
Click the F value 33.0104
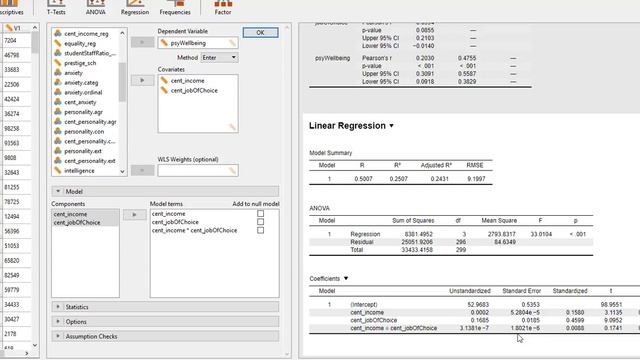click(541, 234)
